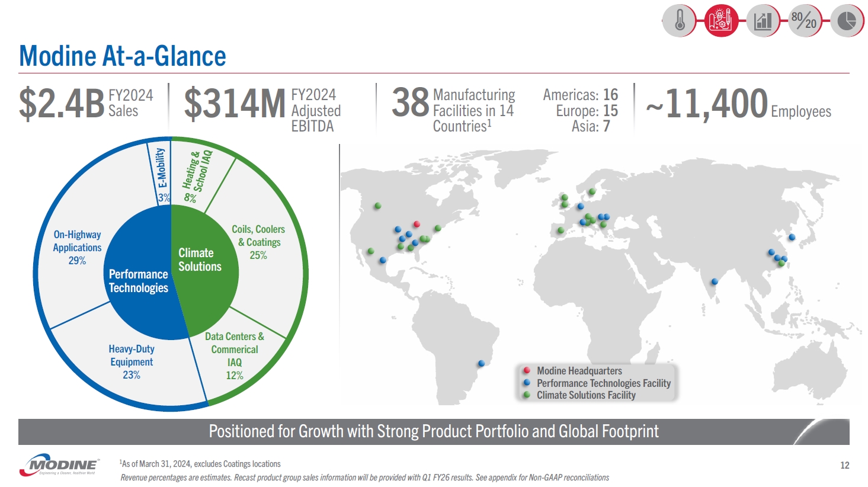Click the red Modine Headquarters dot on the map
This screenshot has height=487, width=868.
417,224
